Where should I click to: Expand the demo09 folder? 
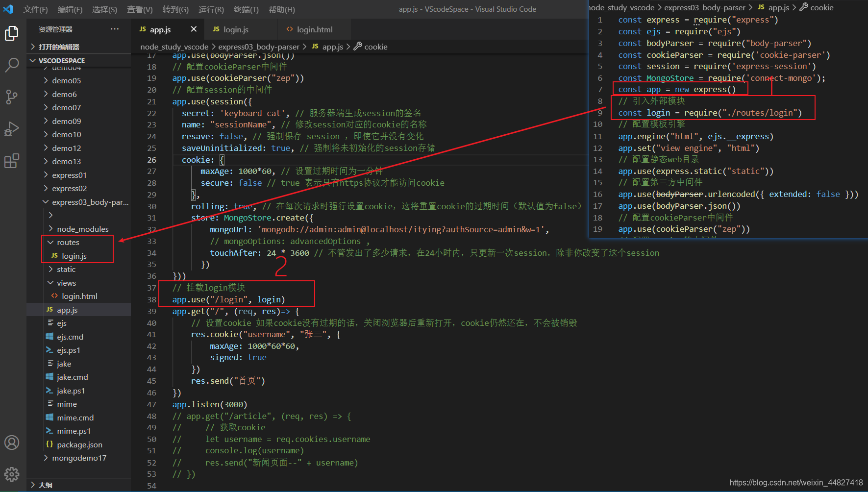coord(78,121)
